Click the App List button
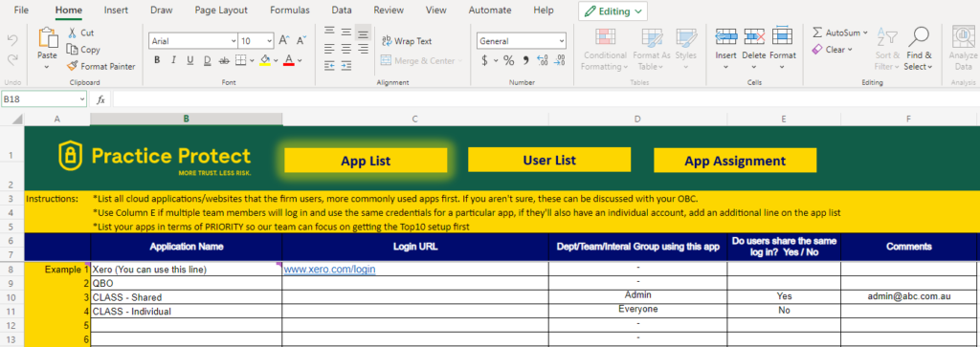Viewport: 980px width, 347px height. [366, 161]
